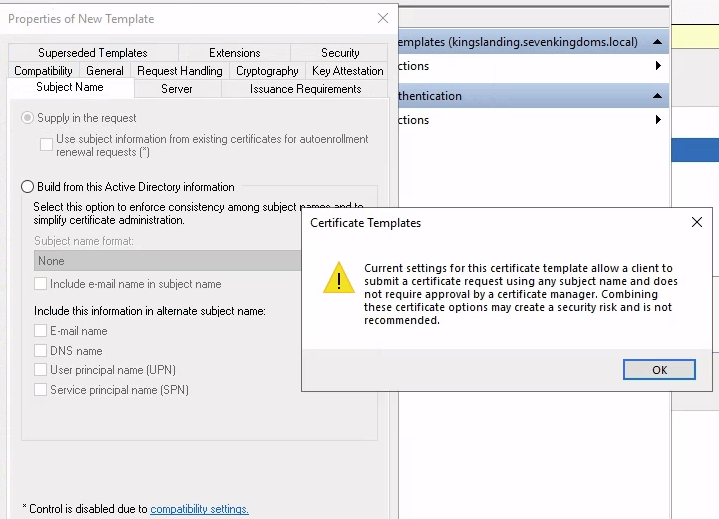Select Build from this Active Directory information
The width and height of the screenshot is (719, 519).
click(28, 187)
